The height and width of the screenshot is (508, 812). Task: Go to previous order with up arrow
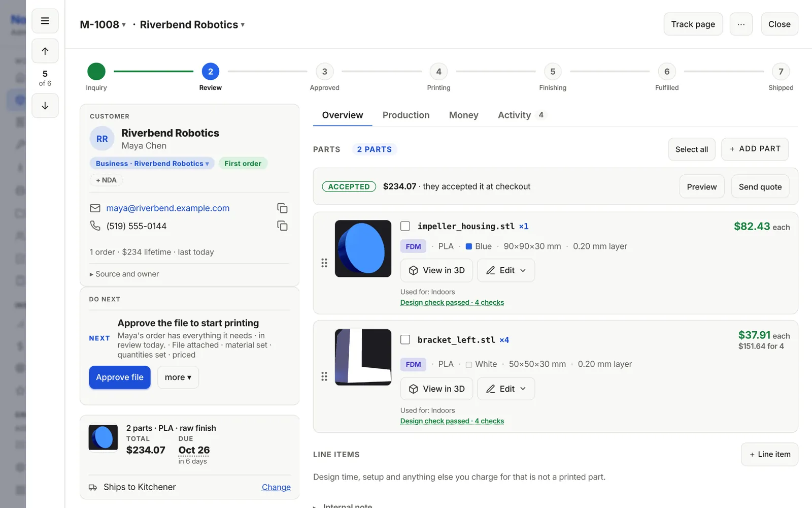click(x=45, y=51)
